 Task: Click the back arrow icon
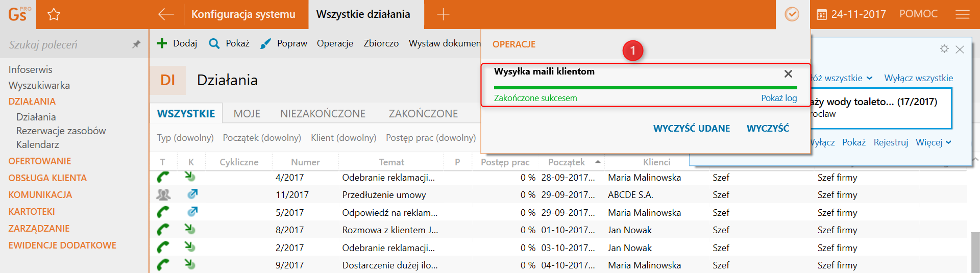166,14
